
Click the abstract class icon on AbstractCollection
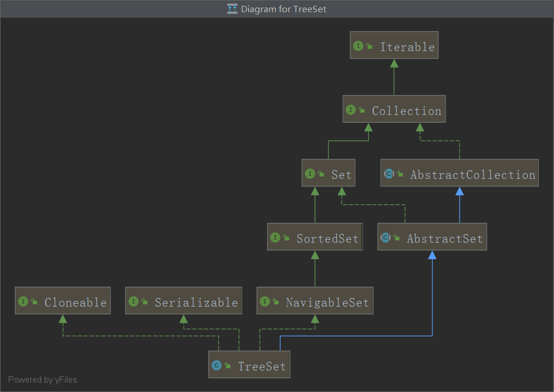(x=389, y=174)
